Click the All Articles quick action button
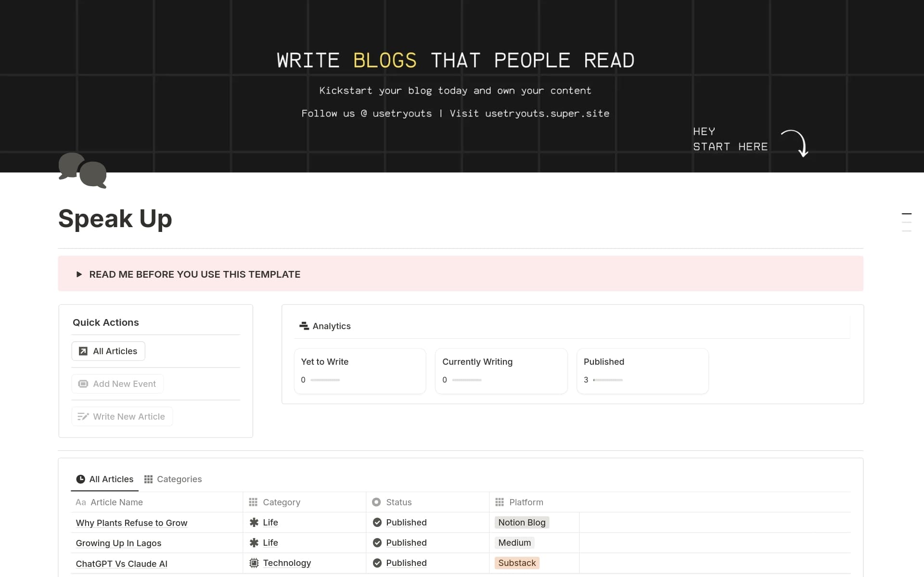This screenshot has height=577, width=924. pos(108,351)
